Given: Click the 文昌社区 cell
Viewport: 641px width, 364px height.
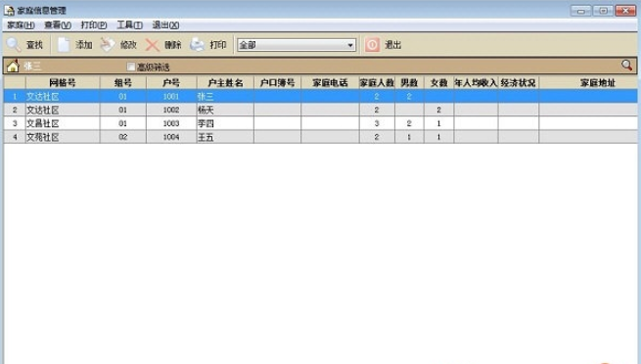Looking at the screenshot, I should 63,123.
